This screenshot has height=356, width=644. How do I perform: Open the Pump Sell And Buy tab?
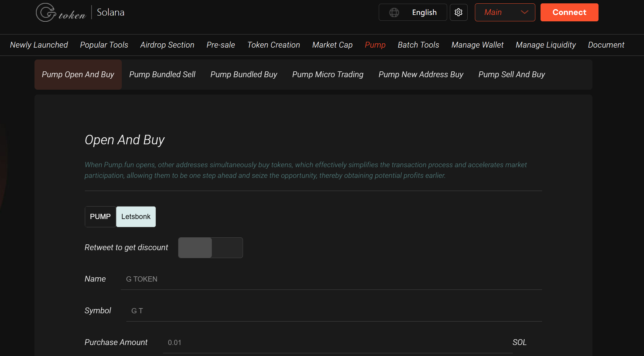point(512,74)
